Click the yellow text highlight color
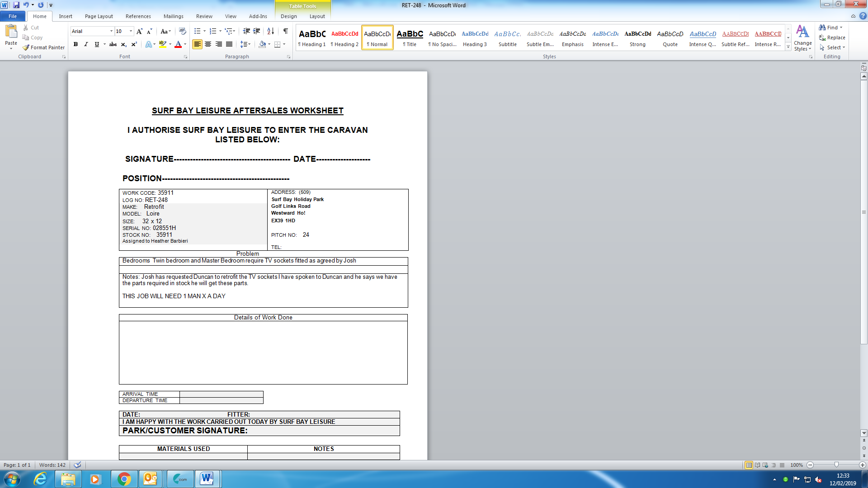The height and width of the screenshot is (488, 868). pos(162,44)
